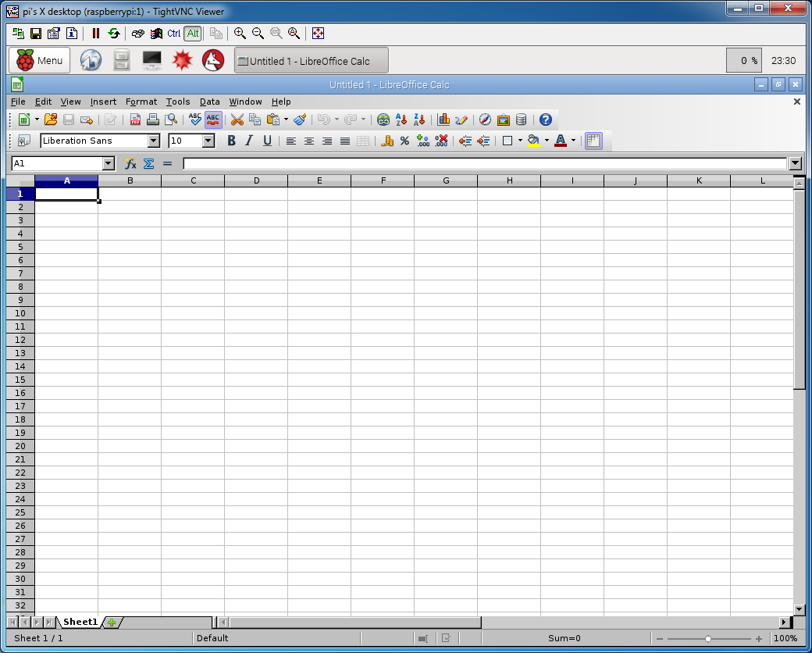Open the Borders dropdown arrow

point(520,141)
